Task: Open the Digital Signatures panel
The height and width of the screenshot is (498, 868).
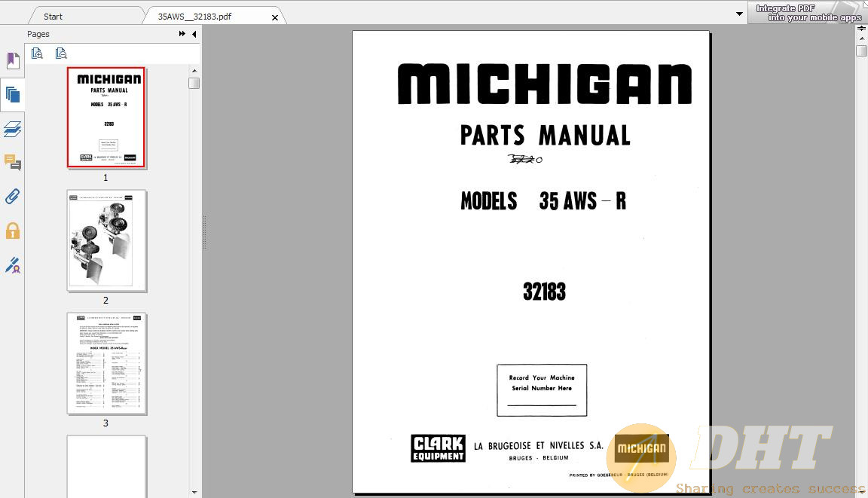Action: [13, 265]
